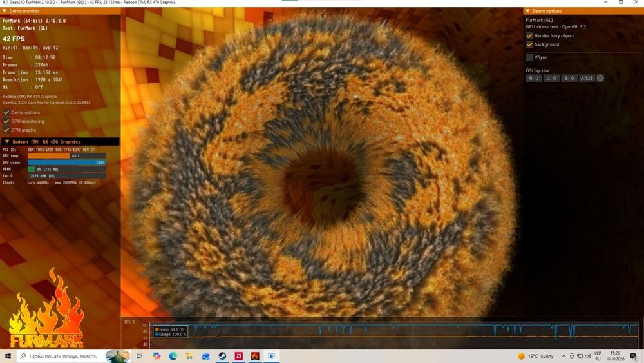
Task: Click the graph legend temp 64.0 °C
Action: click(x=169, y=329)
